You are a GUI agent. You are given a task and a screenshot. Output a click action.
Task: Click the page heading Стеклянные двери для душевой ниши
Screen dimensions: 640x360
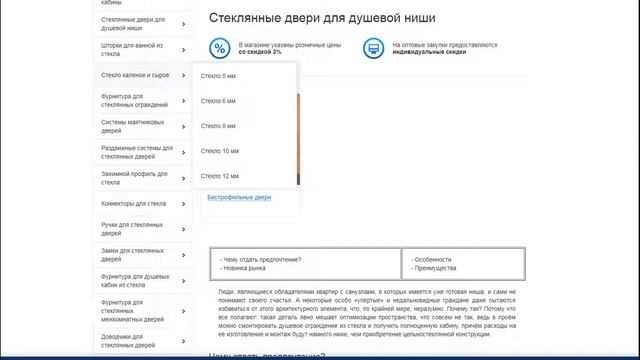[x=322, y=18]
